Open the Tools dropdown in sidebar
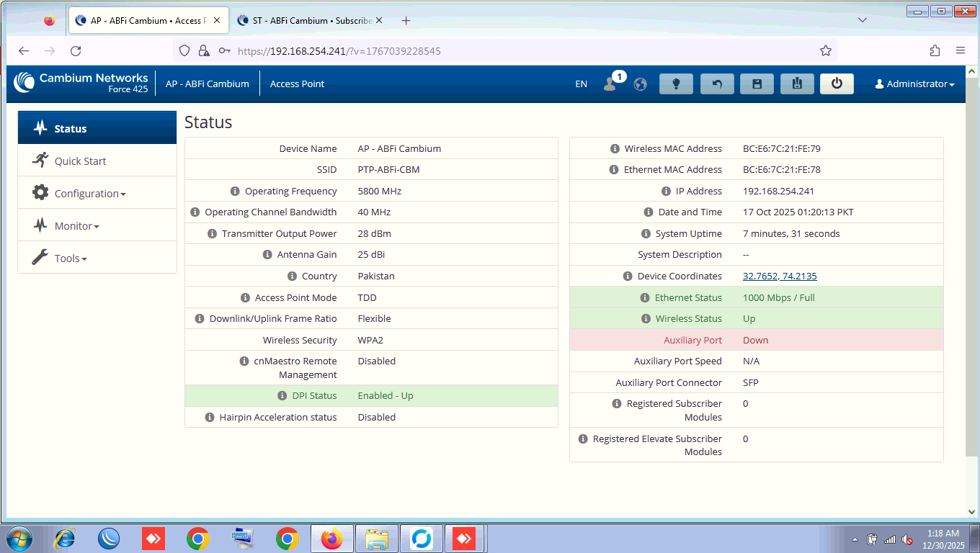This screenshot has width=980, height=553. coord(70,258)
